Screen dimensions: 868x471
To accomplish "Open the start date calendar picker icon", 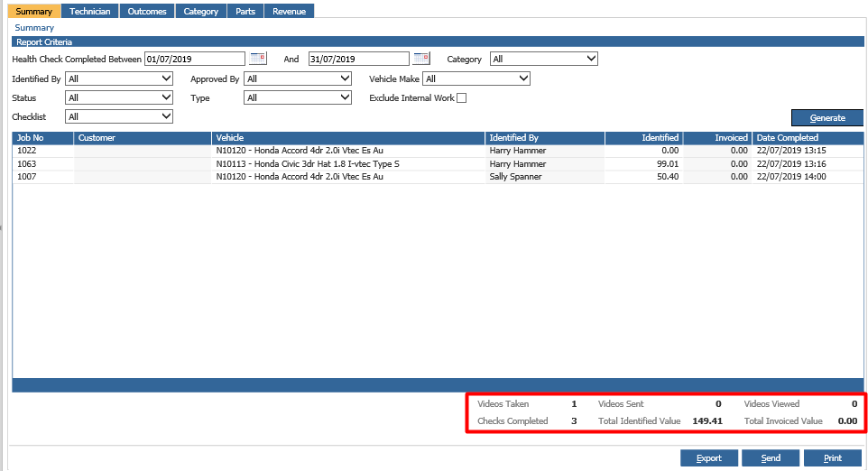I will [x=258, y=59].
